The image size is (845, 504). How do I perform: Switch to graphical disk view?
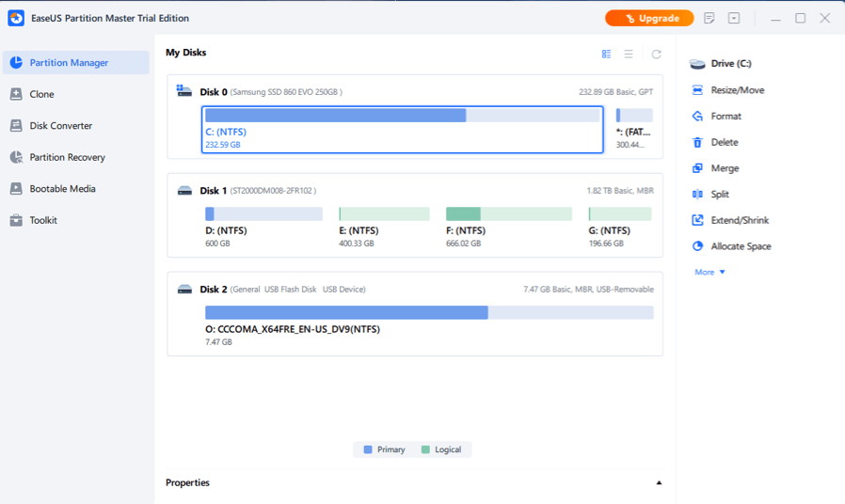pos(606,55)
